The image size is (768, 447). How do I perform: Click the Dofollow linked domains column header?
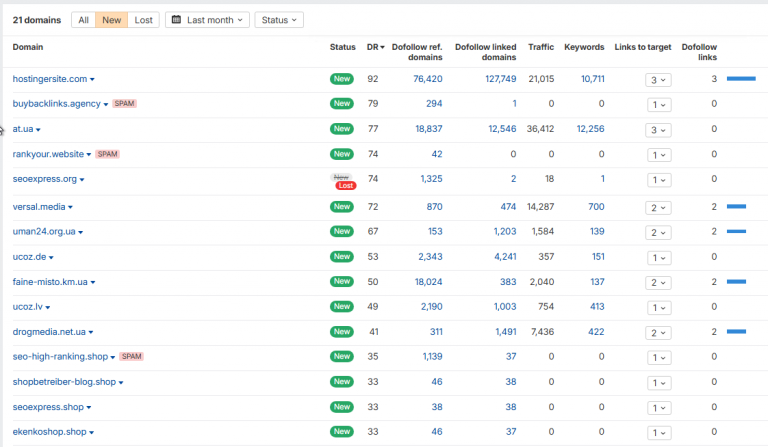pos(485,52)
